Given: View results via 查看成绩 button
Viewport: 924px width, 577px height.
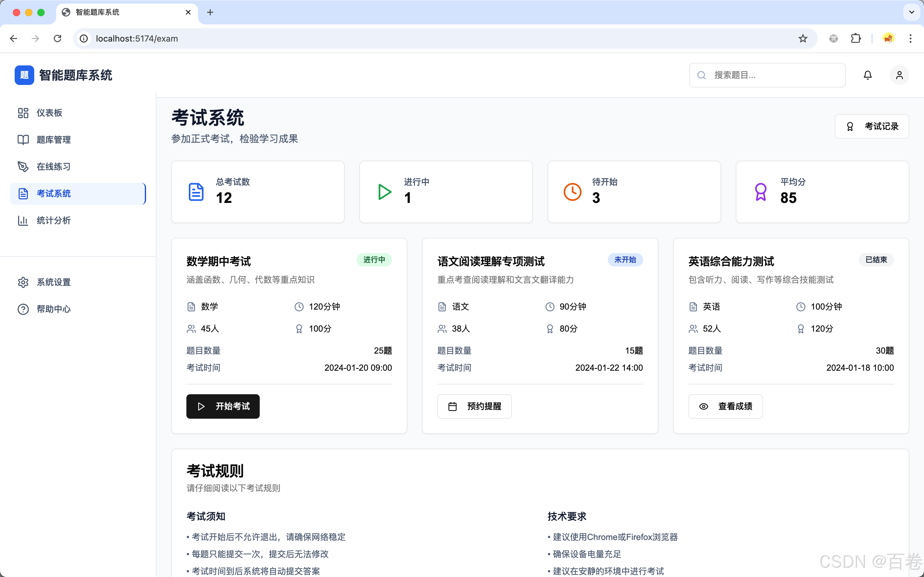Looking at the screenshot, I should click(x=725, y=406).
